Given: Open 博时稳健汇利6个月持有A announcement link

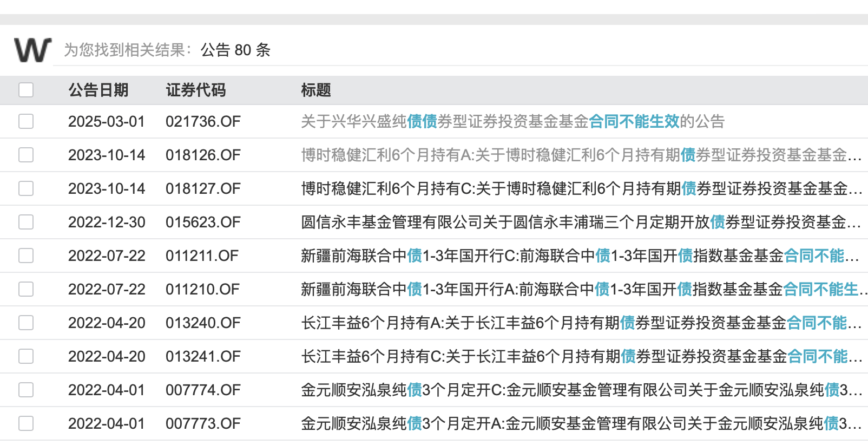Looking at the screenshot, I should [x=581, y=155].
